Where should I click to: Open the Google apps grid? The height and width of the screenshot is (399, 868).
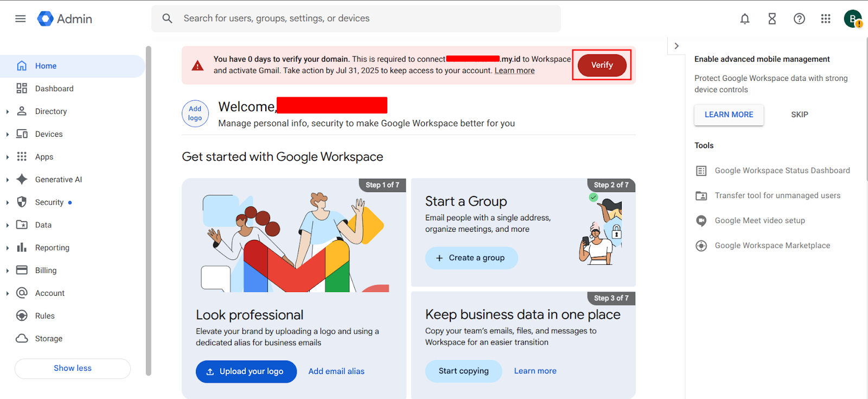pyautogui.click(x=826, y=19)
